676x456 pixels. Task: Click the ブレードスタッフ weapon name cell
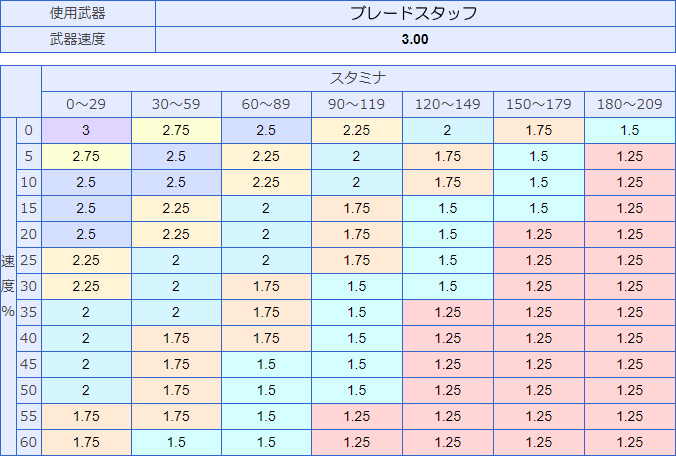click(x=415, y=13)
